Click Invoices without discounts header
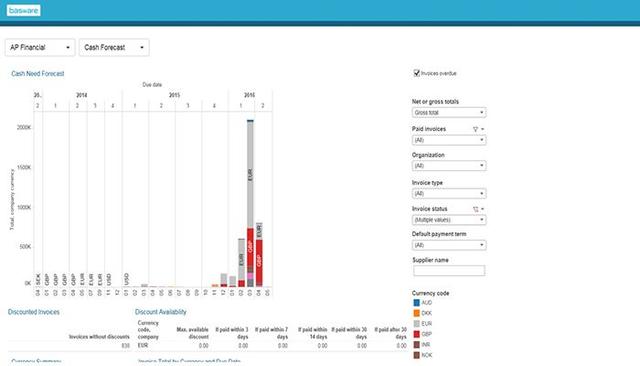The width and height of the screenshot is (640, 366). tap(99, 337)
